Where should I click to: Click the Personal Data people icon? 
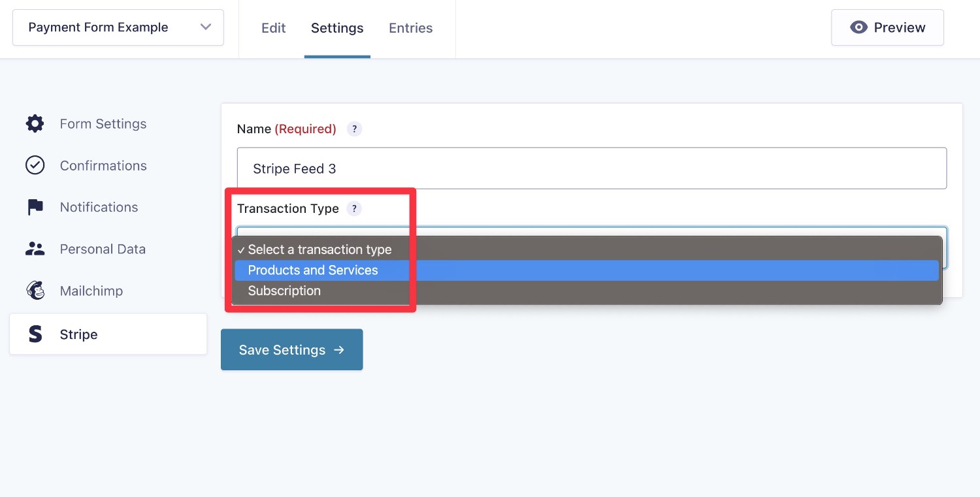point(35,249)
